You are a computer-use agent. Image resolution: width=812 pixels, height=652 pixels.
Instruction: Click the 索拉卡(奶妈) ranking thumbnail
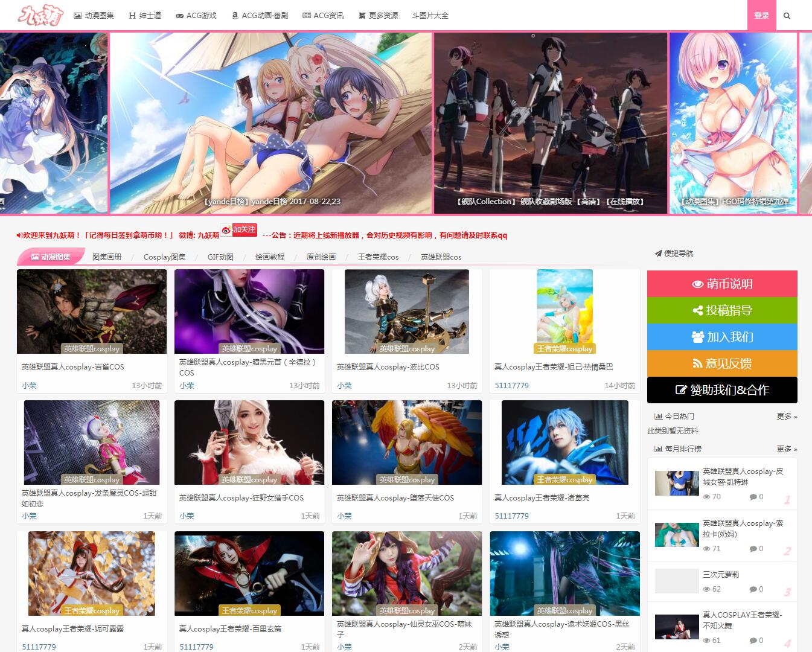click(677, 535)
